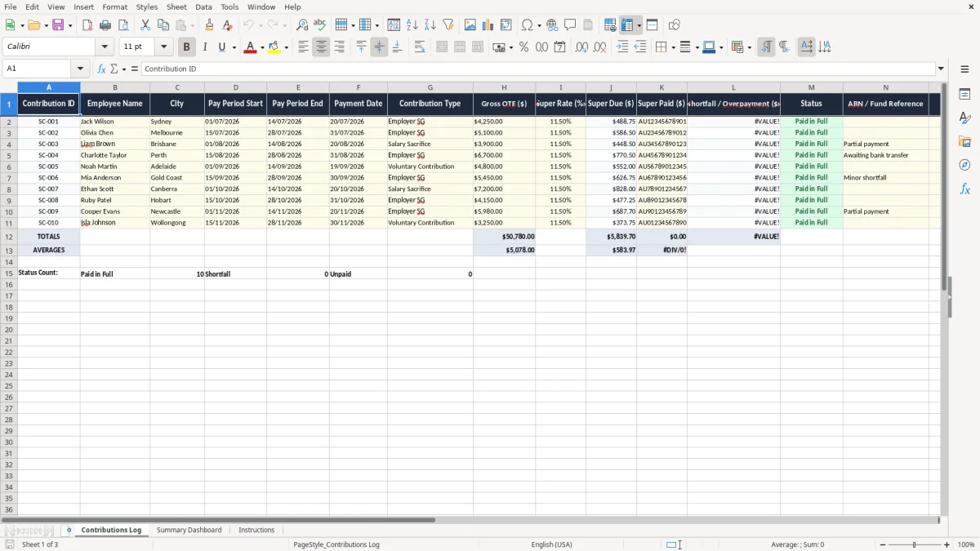Open the Function Wizard fx icon
This screenshot has width=980, height=551.
102,69
